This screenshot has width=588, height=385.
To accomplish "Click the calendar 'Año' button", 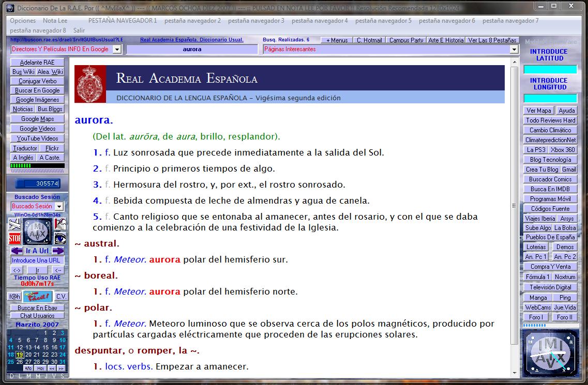I will 28,368.
